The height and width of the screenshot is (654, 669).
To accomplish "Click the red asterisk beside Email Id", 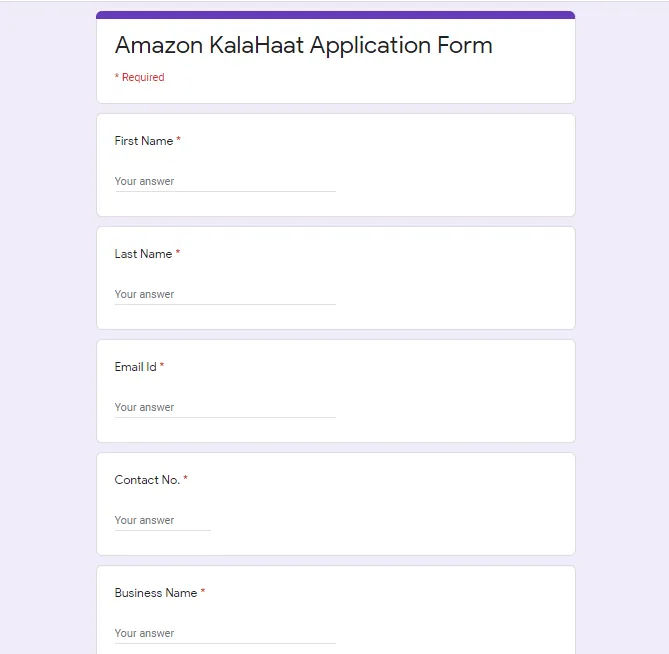I will point(162,365).
